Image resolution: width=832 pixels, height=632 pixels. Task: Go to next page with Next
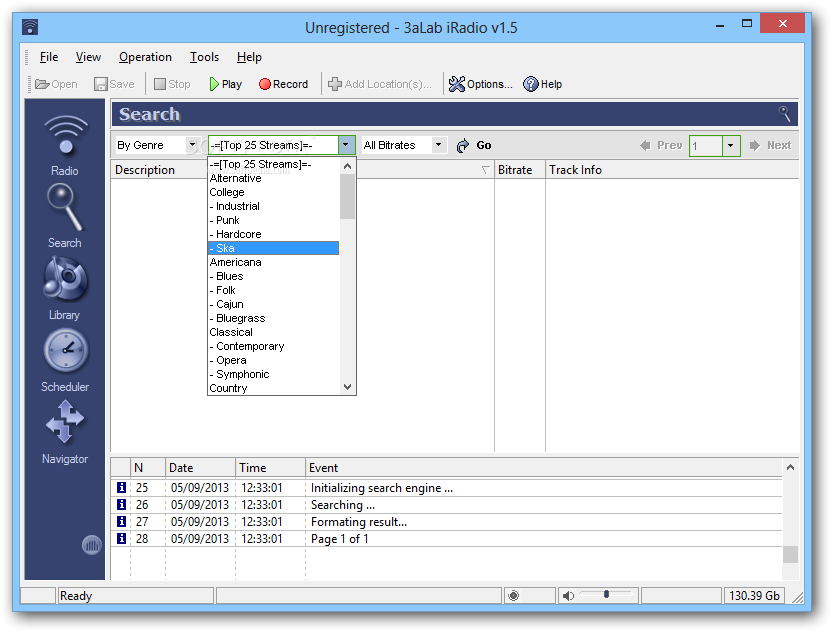coord(770,145)
